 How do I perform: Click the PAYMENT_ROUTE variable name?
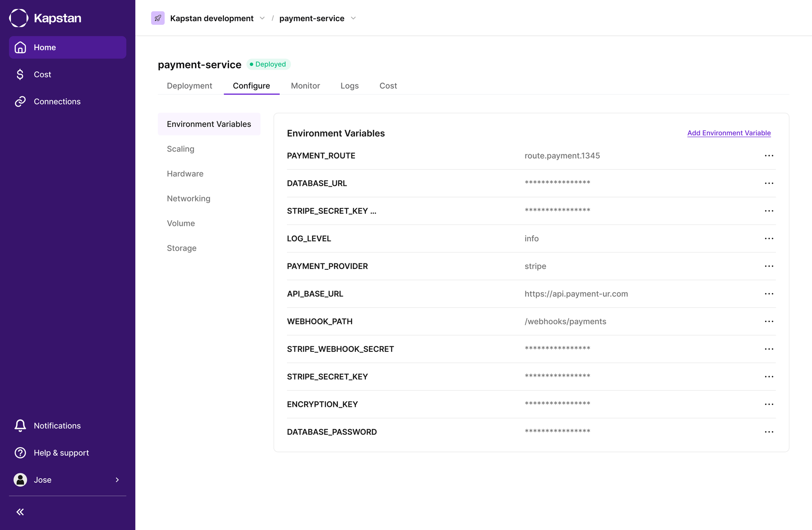[x=321, y=156]
